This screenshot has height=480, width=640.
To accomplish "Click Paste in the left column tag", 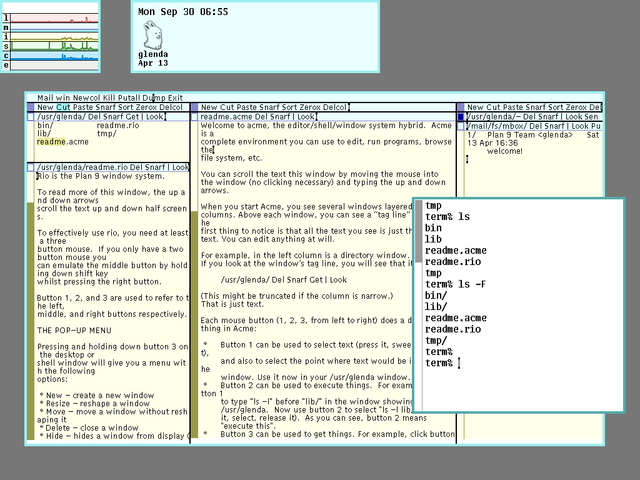I will coord(83,107).
